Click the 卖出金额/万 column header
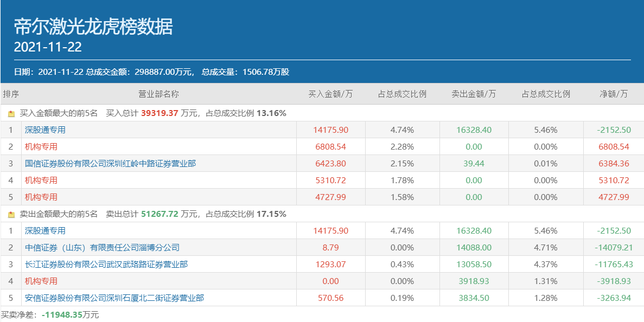 474,94
